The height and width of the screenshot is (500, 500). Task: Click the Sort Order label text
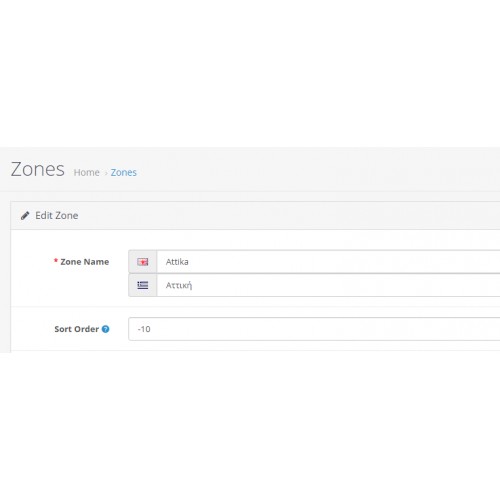click(x=77, y=329)
